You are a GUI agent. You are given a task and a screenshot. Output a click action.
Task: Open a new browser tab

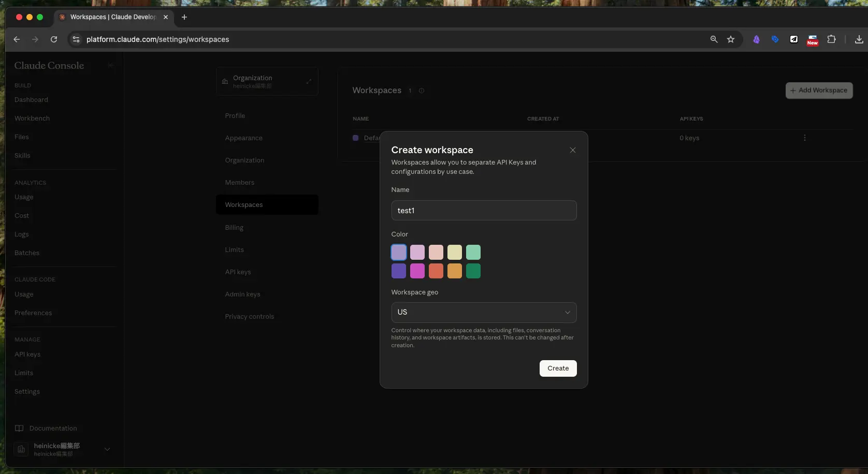[184, 17]
